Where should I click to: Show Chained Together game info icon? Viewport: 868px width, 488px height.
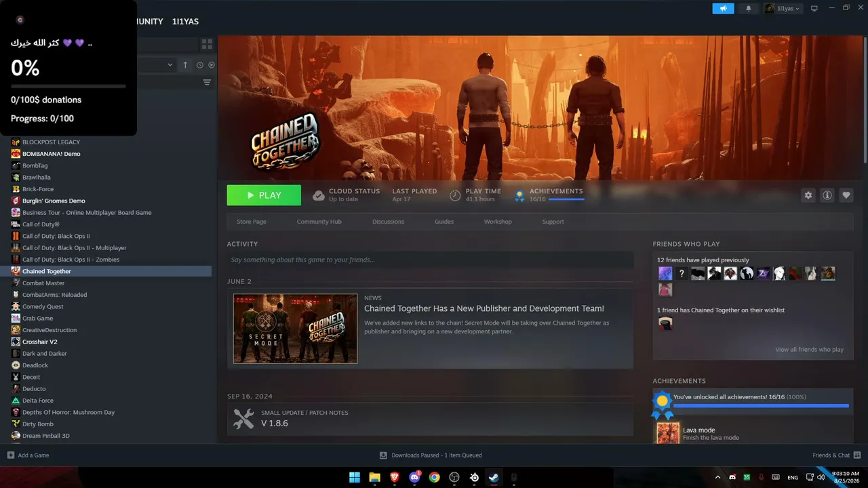coord(827,195)
